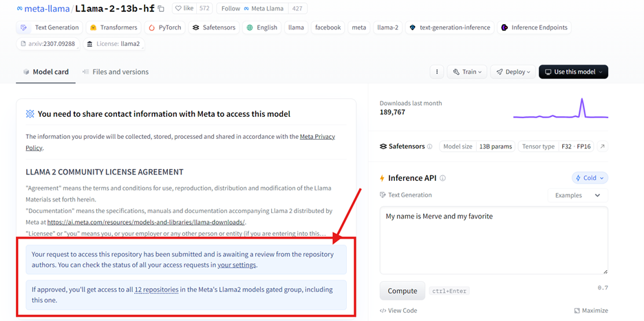Expand the Train dropdown
The image size is (644, 321).
point(467,72)
